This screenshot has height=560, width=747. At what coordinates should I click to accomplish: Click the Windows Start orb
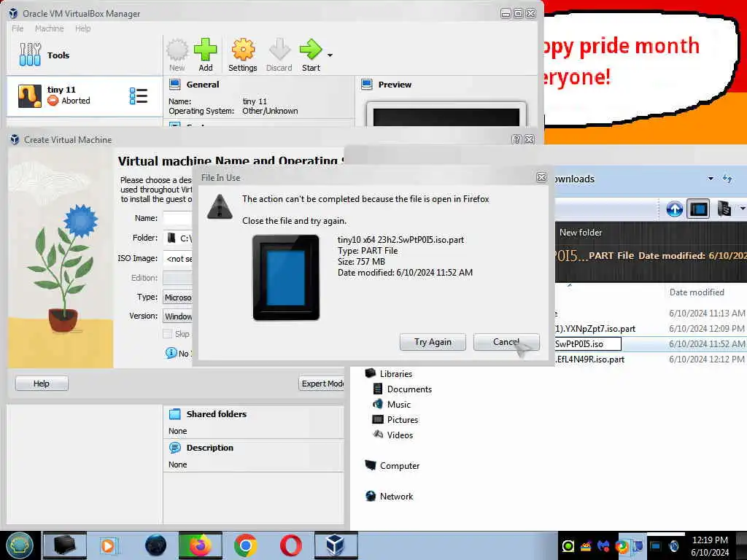tap(20, 545)
